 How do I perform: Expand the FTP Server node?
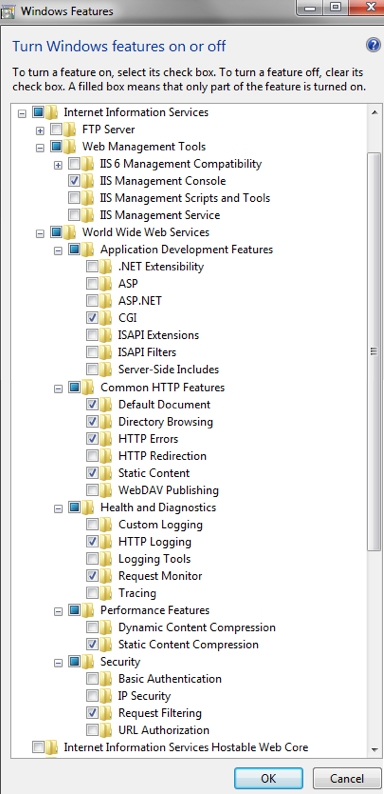(x=40, y=131)
